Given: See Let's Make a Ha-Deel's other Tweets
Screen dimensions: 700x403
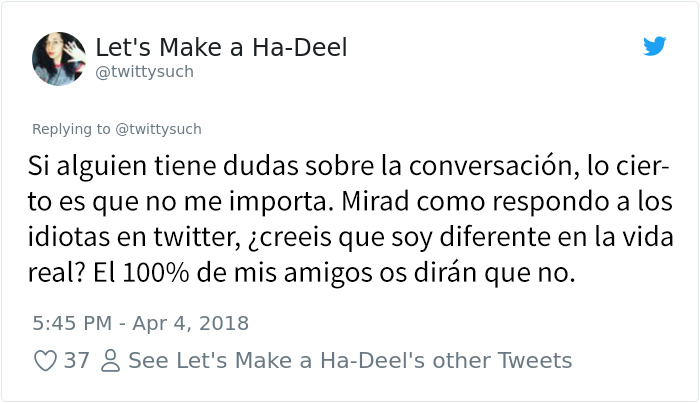Looking at the screenshot, I should 350,361.
